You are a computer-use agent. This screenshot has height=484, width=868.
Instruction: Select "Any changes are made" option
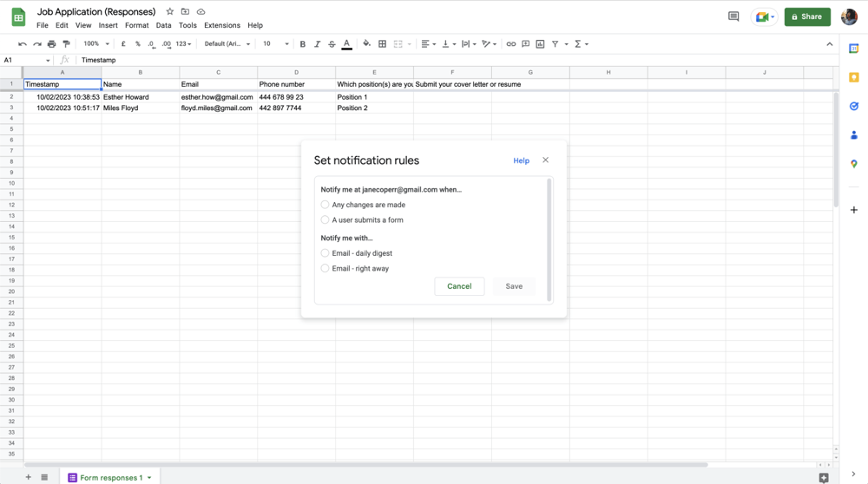tap(325, 205)
